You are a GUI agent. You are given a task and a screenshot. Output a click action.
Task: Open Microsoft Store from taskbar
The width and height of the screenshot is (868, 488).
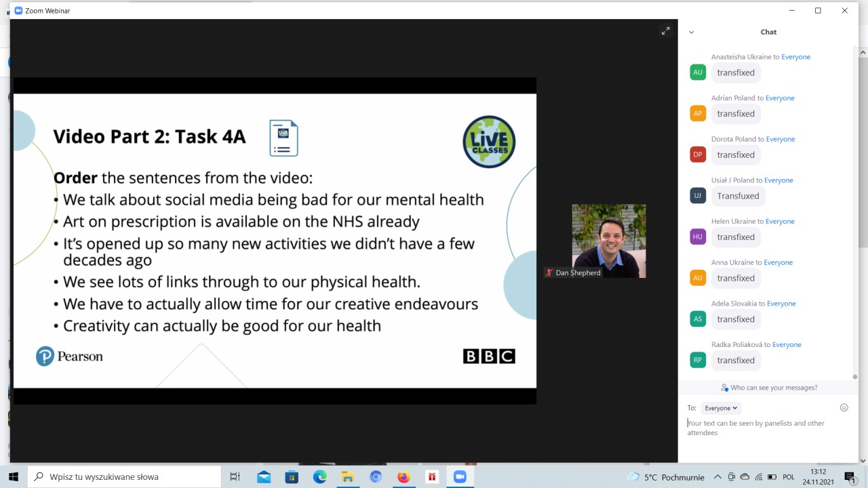[292, 476]
